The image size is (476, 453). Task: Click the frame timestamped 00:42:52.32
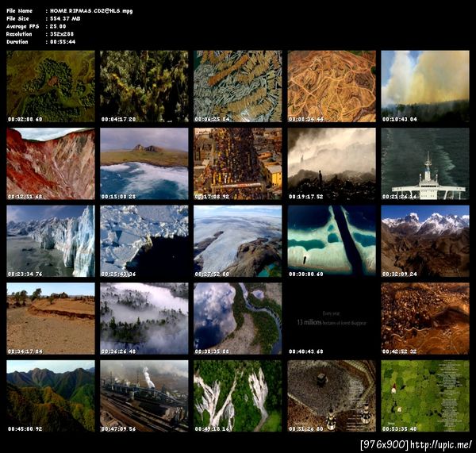(x=425, y=319)
